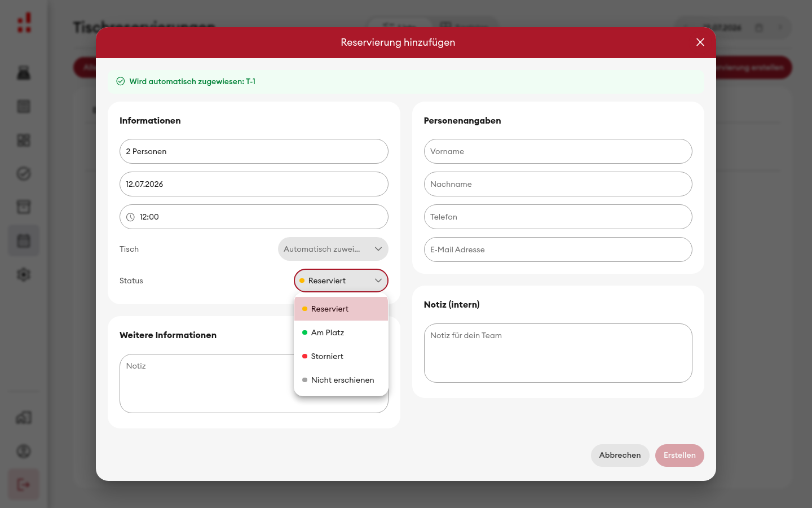Click the 'Notiz (intern)' heading
This screenshot has height=508, width=812.
[x=452, y=305]
